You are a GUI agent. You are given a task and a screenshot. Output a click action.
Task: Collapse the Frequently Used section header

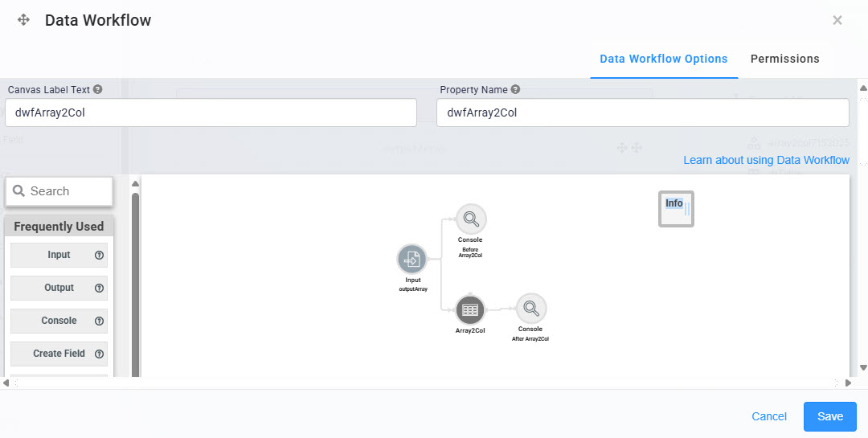click(x=59, y=227)
